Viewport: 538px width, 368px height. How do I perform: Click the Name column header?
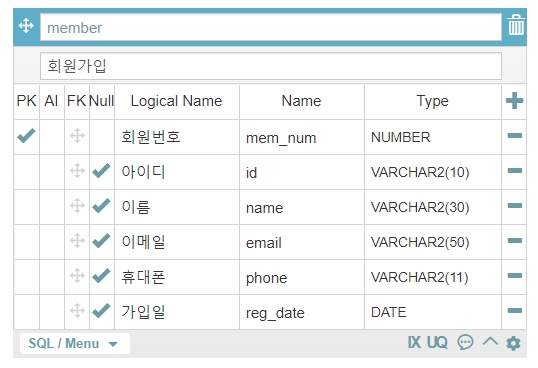[301, 101]
